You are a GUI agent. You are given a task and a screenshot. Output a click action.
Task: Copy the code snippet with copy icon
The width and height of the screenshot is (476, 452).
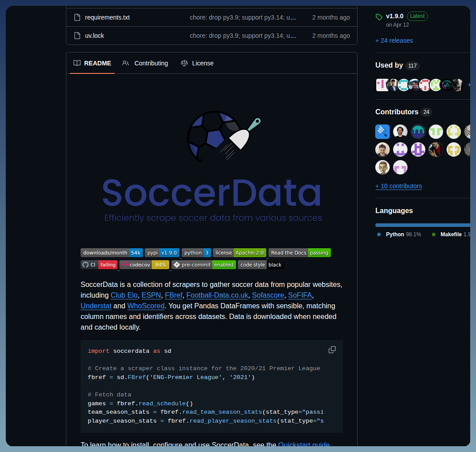tap(332, 350)
